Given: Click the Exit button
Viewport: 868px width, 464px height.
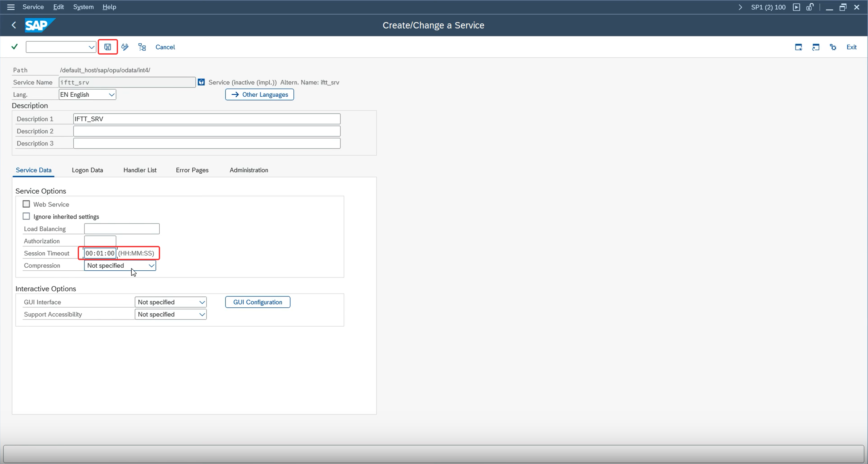Looking at the screenshot, I should 851,47.
